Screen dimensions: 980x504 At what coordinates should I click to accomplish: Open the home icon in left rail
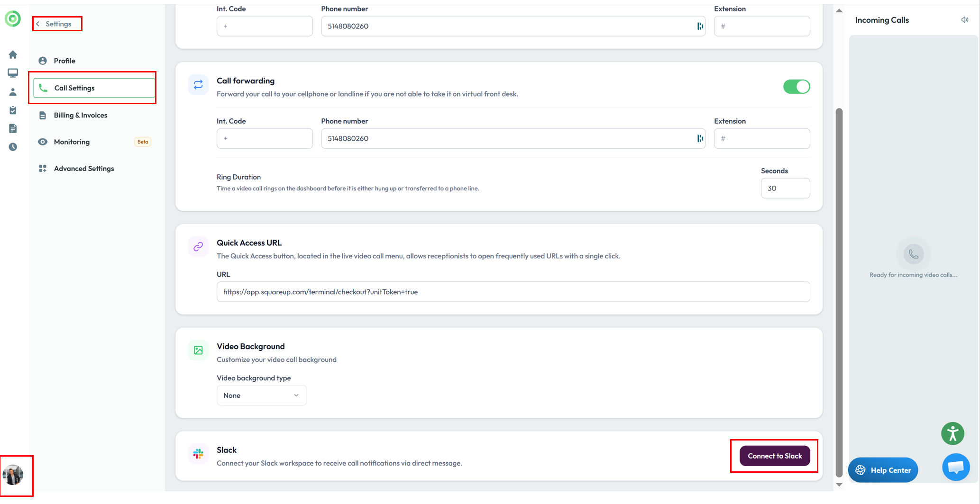(13, 55)
